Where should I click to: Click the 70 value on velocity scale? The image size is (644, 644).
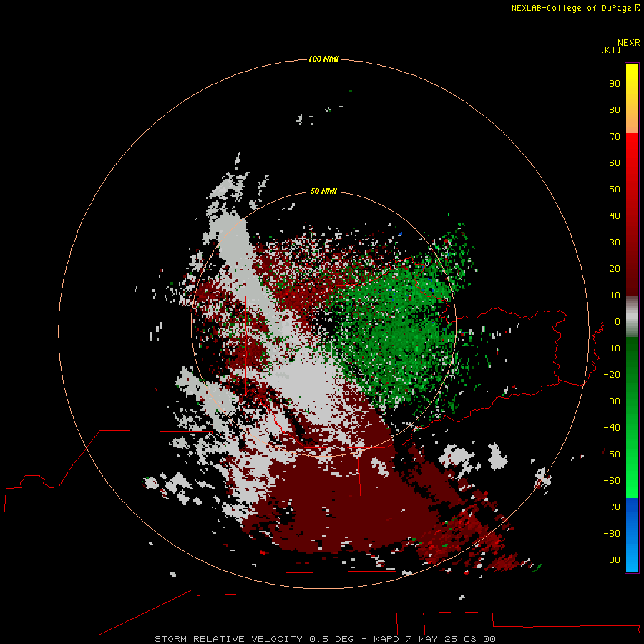pos(615,137)
